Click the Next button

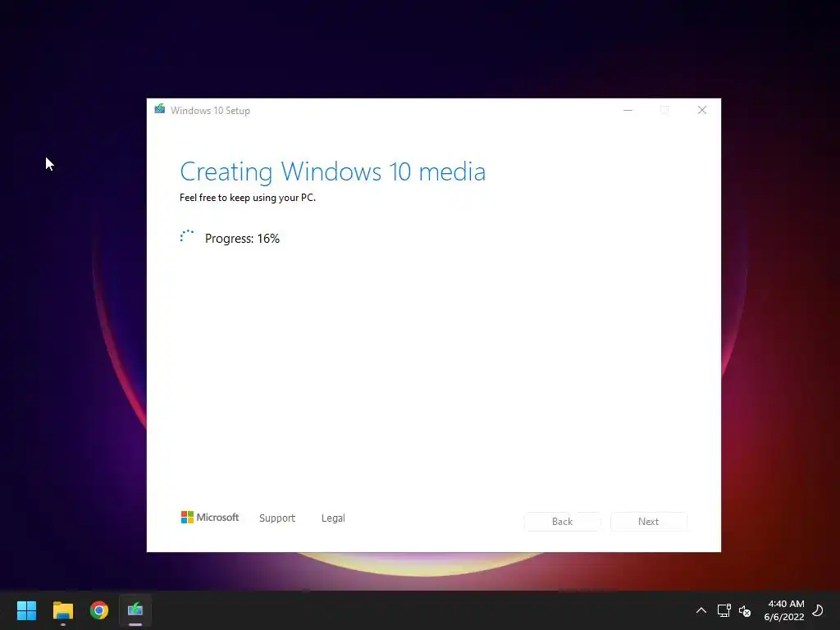pos(648,521)
